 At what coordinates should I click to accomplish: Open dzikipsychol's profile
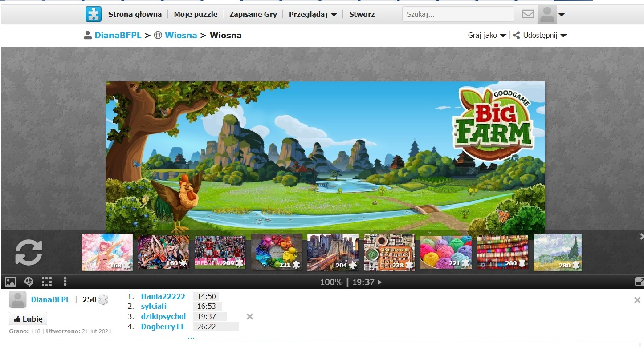163,316
